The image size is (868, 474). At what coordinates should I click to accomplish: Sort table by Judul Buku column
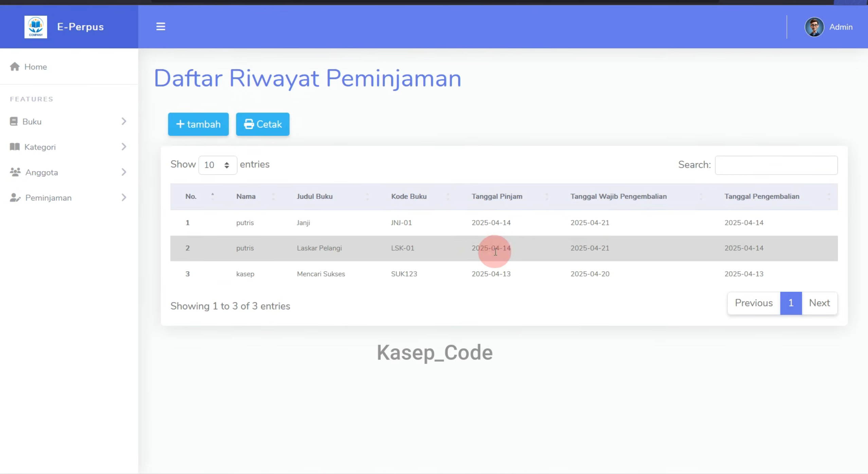coord(329,197)
